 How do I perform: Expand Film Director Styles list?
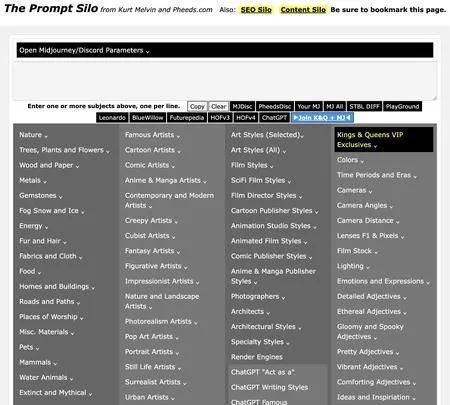[267, 196]
